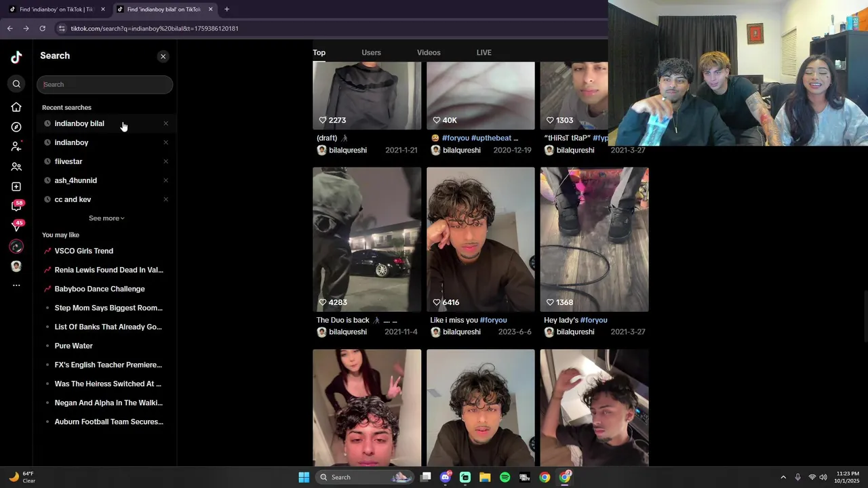Viewport: 868px width, 488px height.
Task: Remove 'indianboy bilal' from recent searches
Action: pos(165,123)
